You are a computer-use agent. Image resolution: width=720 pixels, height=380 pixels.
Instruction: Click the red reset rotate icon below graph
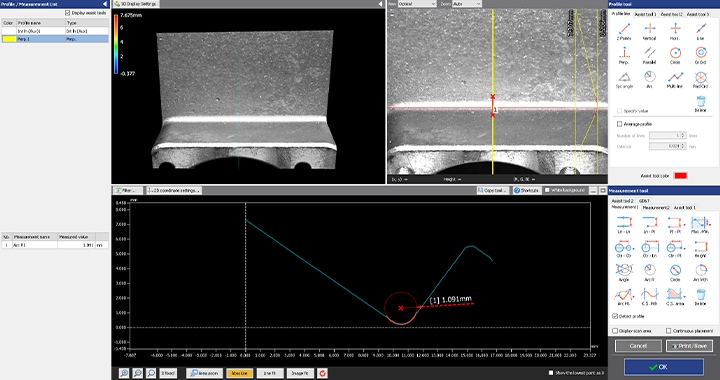322,373
